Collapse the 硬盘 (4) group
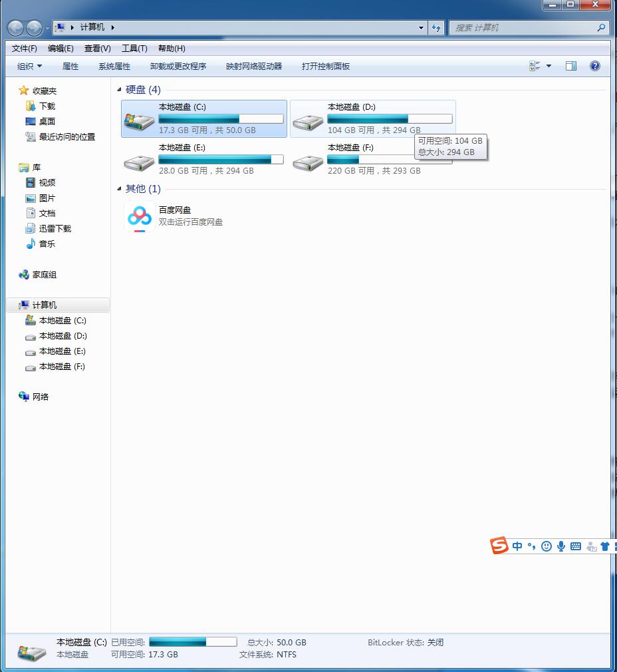Viewport: 617px width, 672px height. pyautogui.click(x=119, y=90)
